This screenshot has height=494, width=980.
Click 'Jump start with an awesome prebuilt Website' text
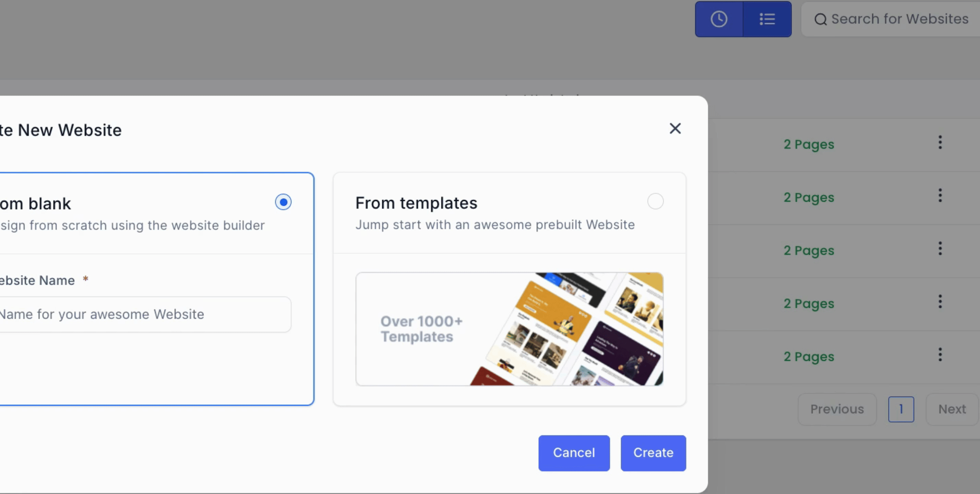click(x=495, y=225)
